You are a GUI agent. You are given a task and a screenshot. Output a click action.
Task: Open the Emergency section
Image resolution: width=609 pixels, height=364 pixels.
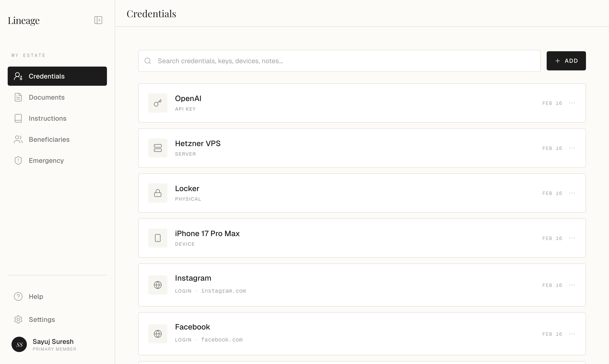46,161
